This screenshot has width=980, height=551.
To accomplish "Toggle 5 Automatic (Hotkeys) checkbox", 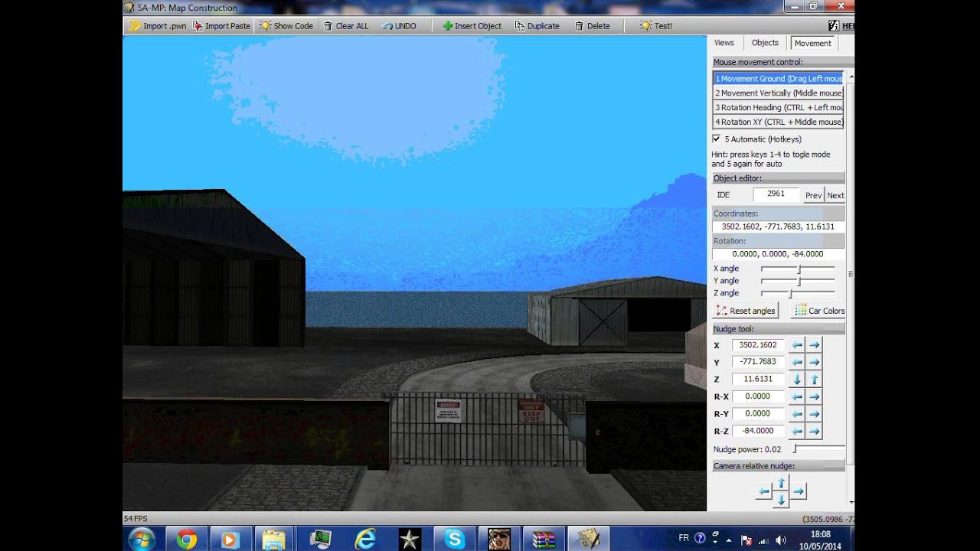I will tap(717, 139).
